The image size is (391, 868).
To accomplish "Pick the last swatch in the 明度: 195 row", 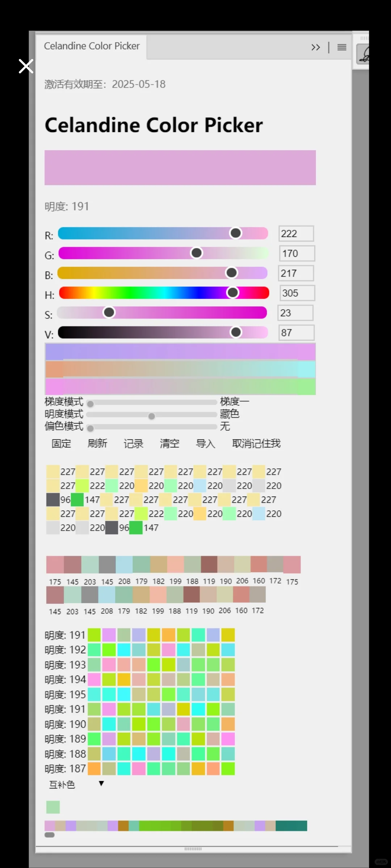I will point(228,694).
